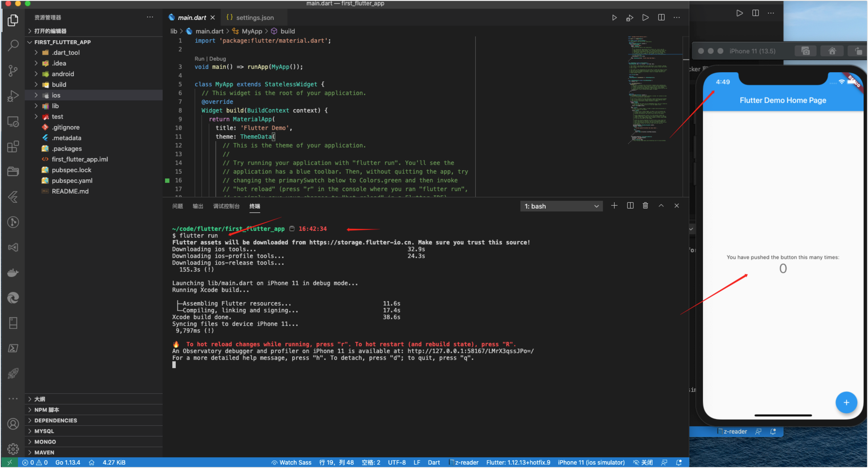Tap the plus floating button in Flutter app

pos(846,402)
